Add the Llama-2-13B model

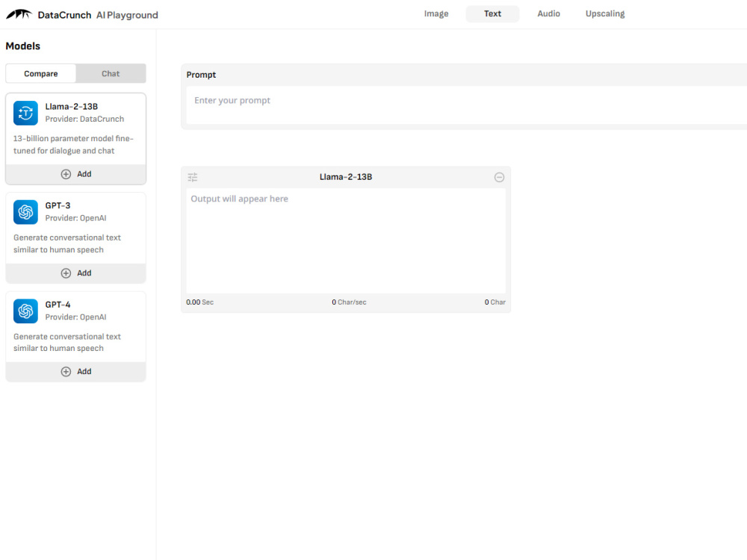[x=75, y=174]
